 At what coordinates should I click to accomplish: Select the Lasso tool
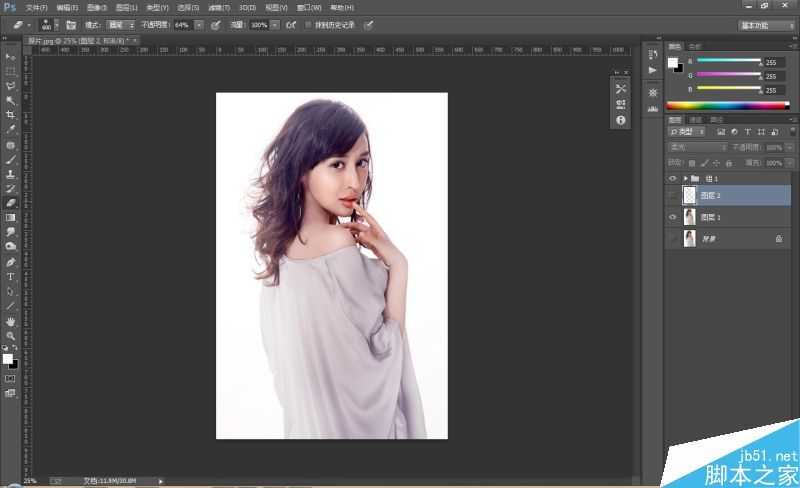tap(11, 86)
